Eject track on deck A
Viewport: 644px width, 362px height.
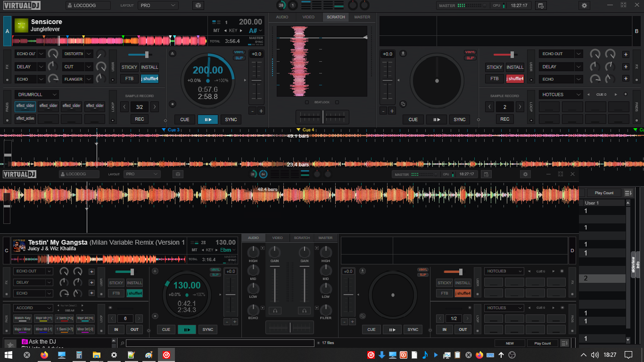coord(172,53)
